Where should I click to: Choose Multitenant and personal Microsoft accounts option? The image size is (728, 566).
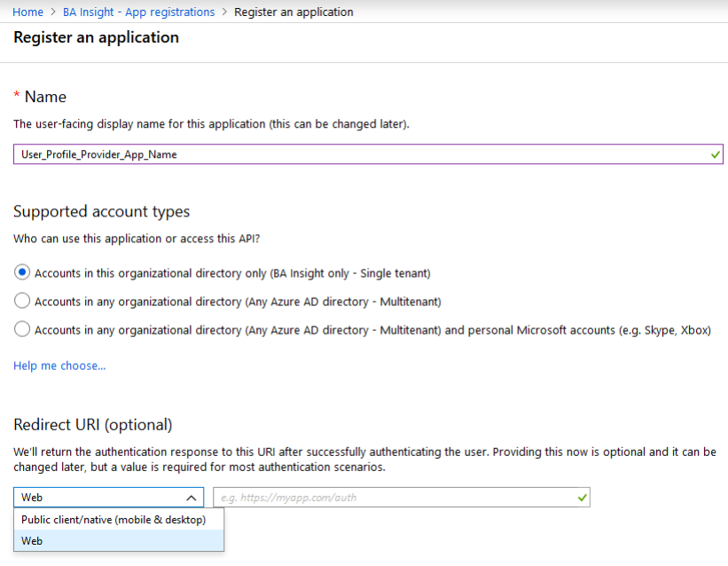coord(22,329)
